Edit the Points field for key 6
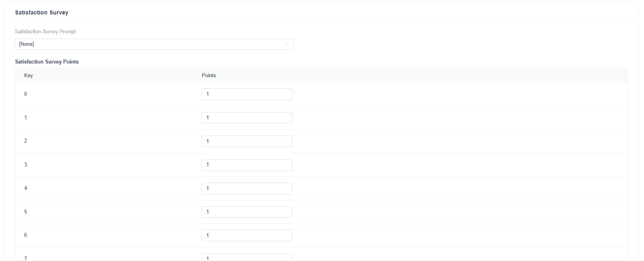 click(247, 235)
